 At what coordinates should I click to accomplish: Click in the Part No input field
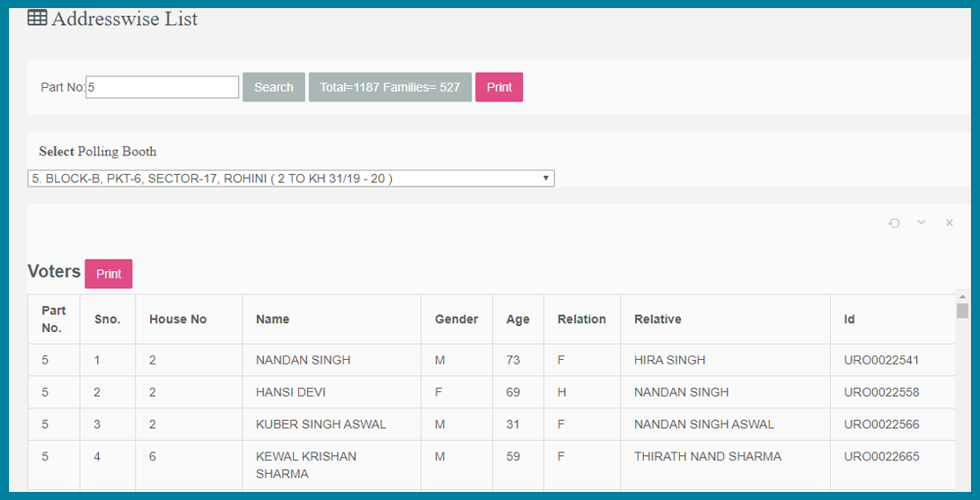pos(163,87)
